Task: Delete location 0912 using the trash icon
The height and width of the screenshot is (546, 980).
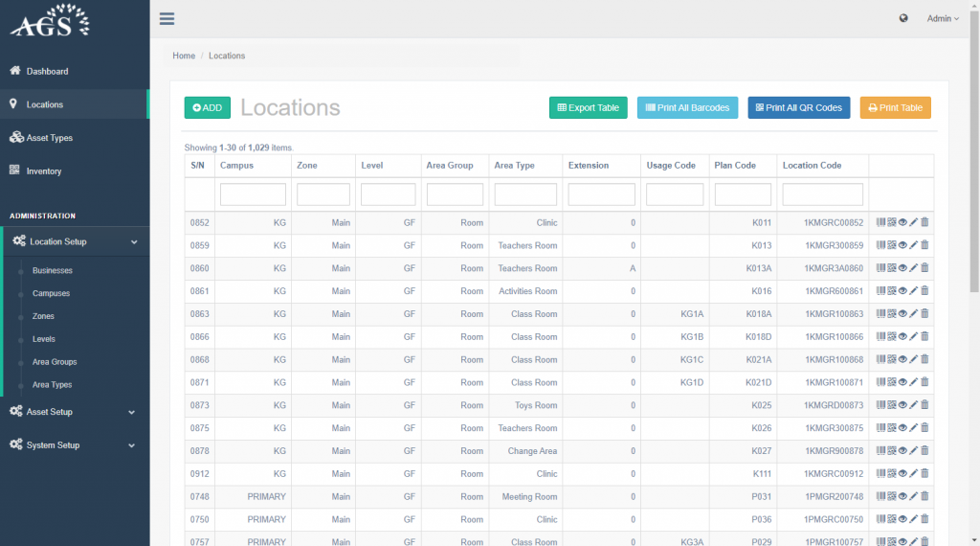Action: tap(924, 474)
